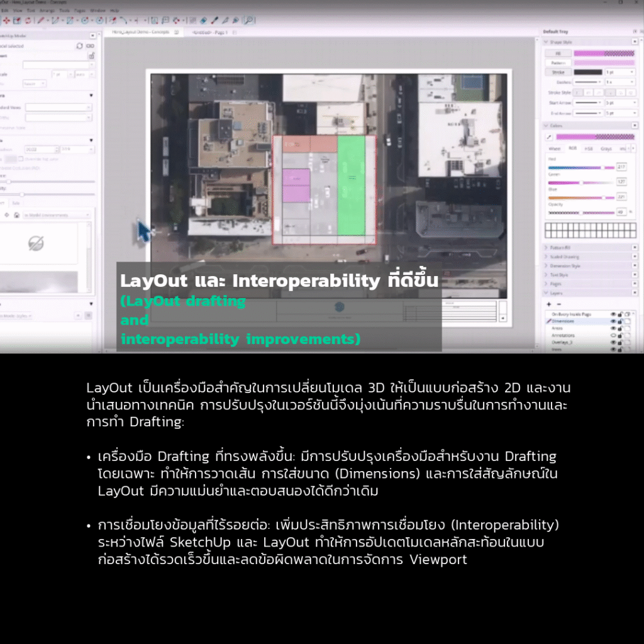Click the lock icon for Dimensions layer
Screen dimensions: 644x644
(x=619, y=321)
